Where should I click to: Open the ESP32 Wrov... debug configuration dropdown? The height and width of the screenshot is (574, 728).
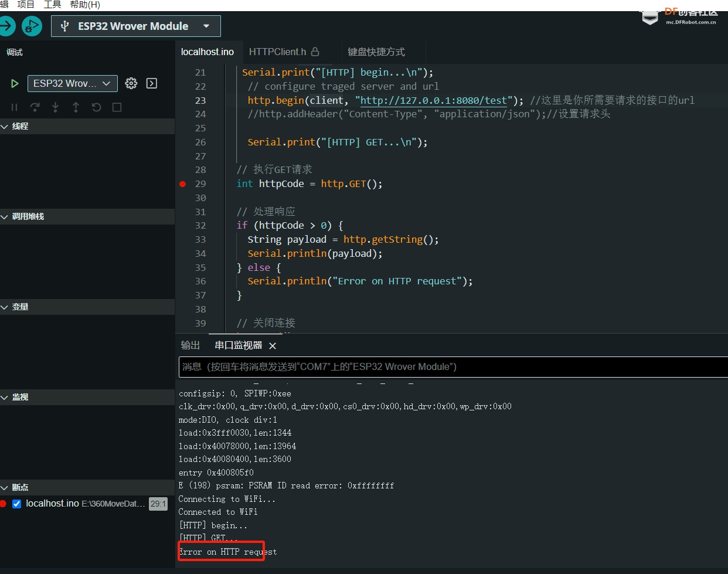click(72, 83)
